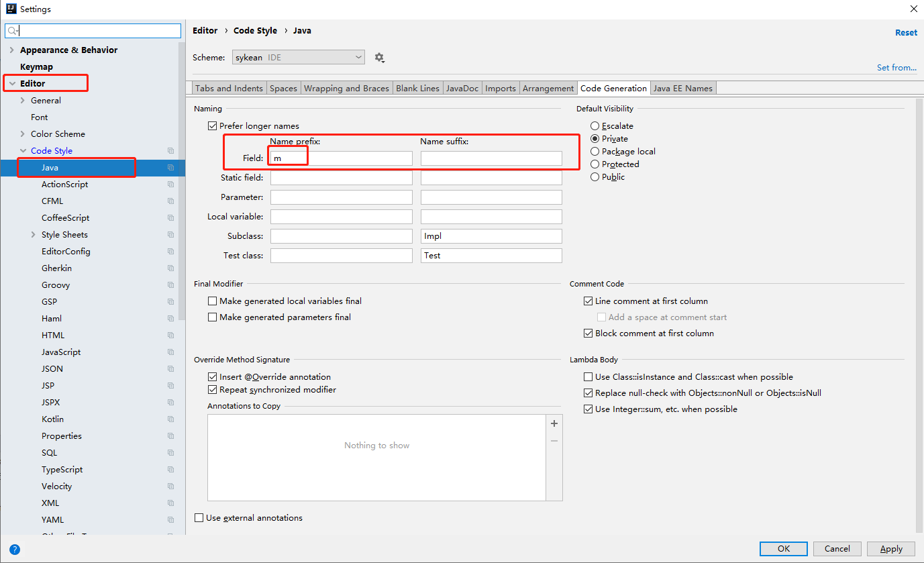Click the copy icon beside Haml
Screen dimensions: 924x563
[170, 319]
